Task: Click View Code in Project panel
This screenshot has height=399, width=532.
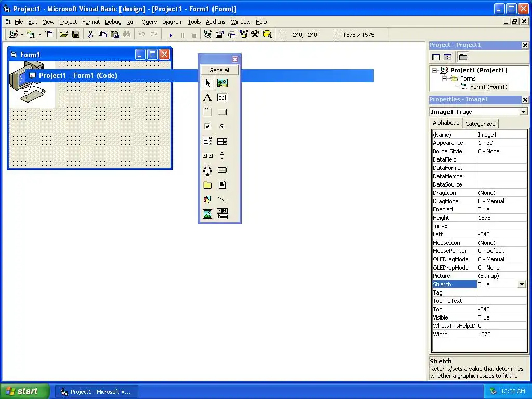Action: 436,57
